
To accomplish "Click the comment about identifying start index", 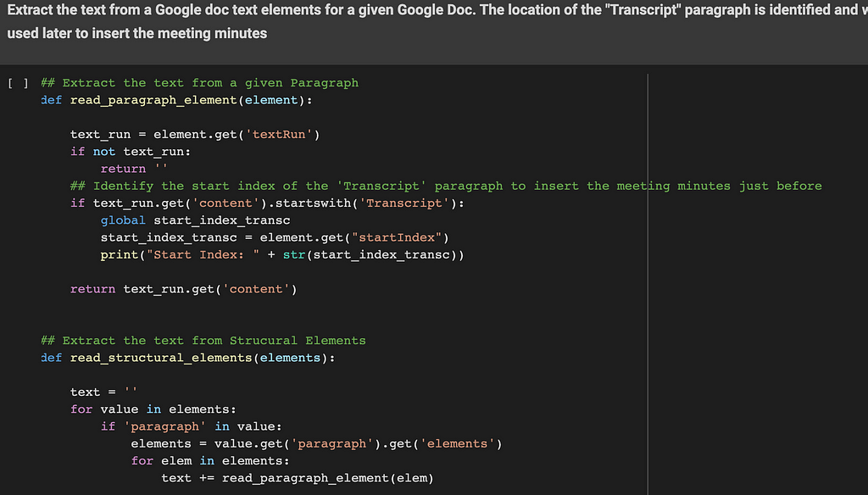I will [x=446, y=186].
